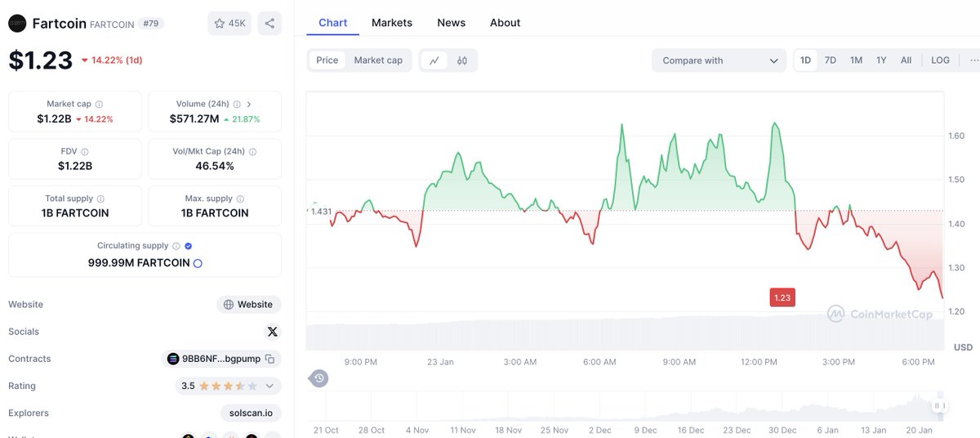Click Total supply info icon

coord(100,199)
